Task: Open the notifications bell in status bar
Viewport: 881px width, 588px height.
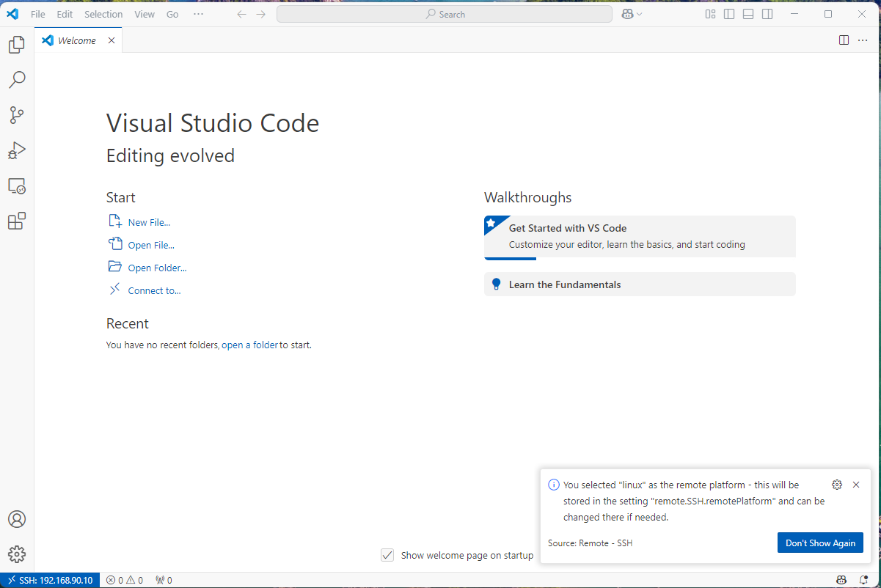Action: [x=863, y=580]
